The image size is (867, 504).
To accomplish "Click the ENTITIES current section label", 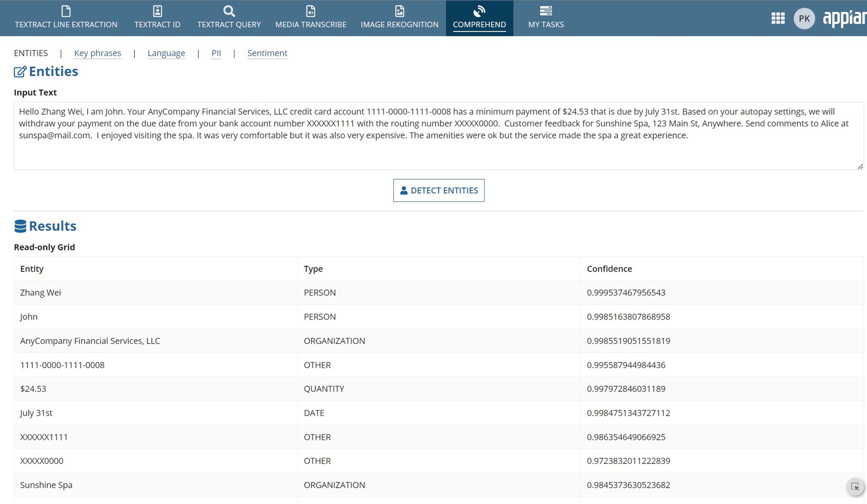I will point(31,53).
